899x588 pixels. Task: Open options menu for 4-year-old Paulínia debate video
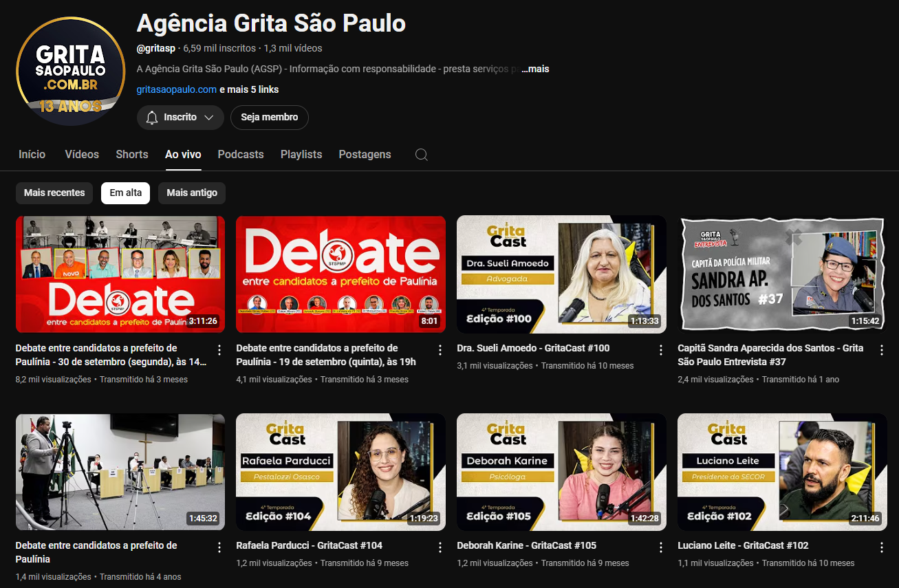[x=219, y=547]
